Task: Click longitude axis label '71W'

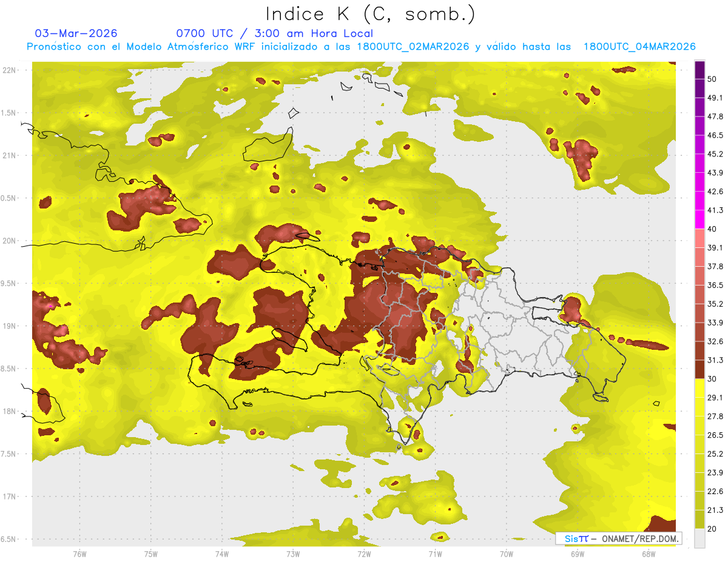Action: click(435, 554)
